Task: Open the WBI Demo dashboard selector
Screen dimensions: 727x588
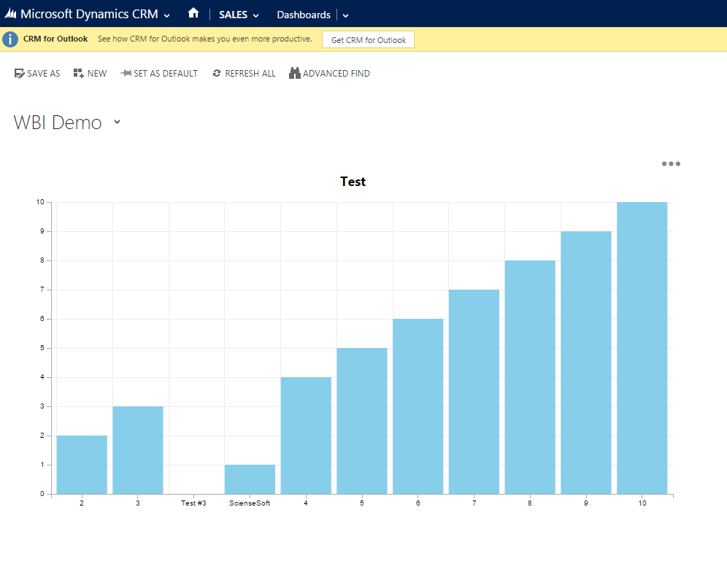Action: pos(117,123)
